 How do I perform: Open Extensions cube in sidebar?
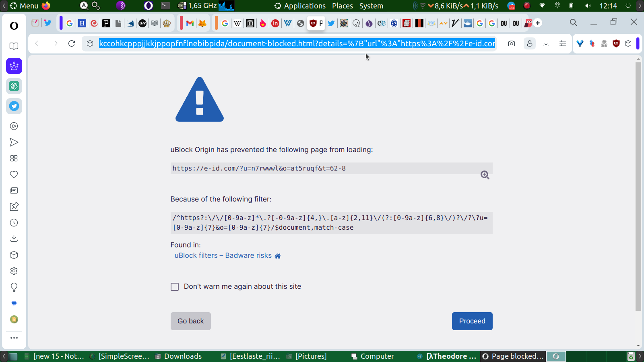pos(14,255)
